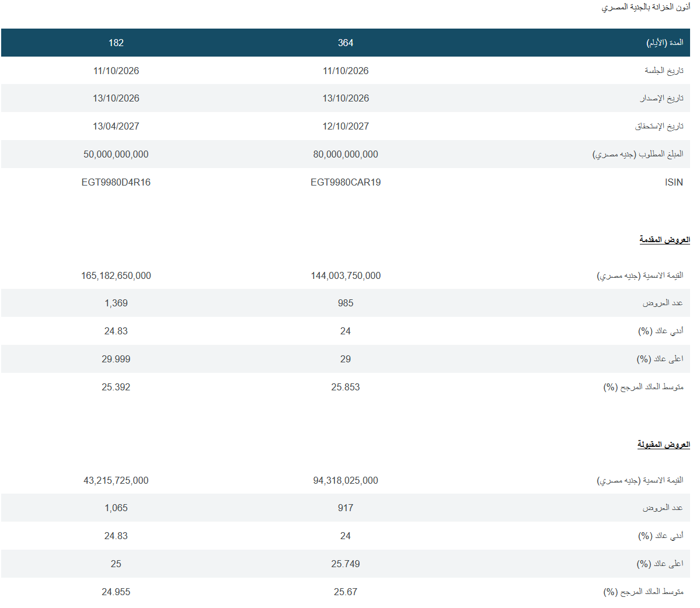
Task: Select accepted highest yield '25' in 182 column
Action: [116, 564]
